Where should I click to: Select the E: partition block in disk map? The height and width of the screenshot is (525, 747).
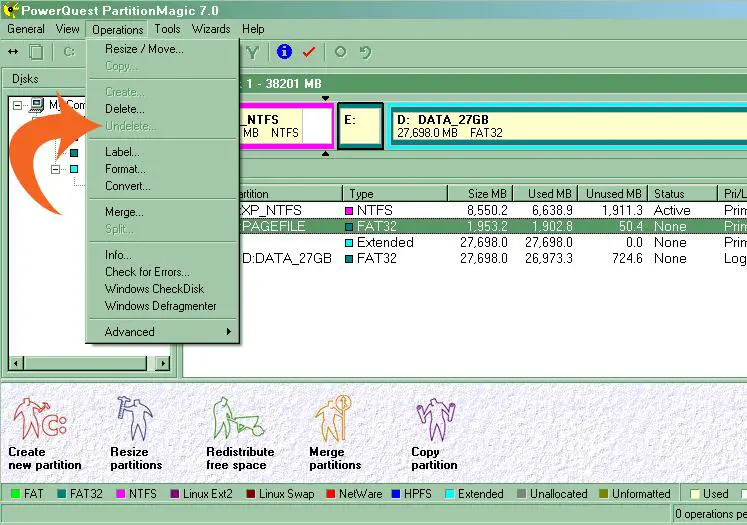(x=361, y=126)
